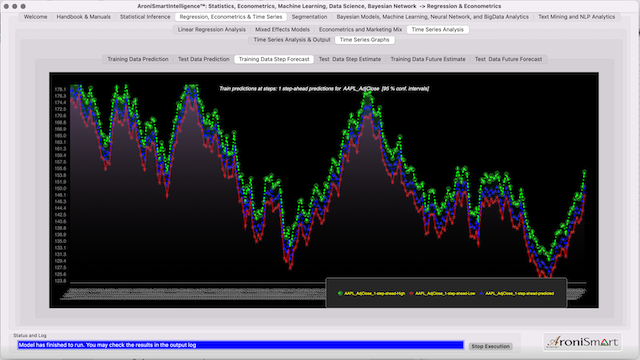Open Training Data Future Estimate tab

[428, 59]
